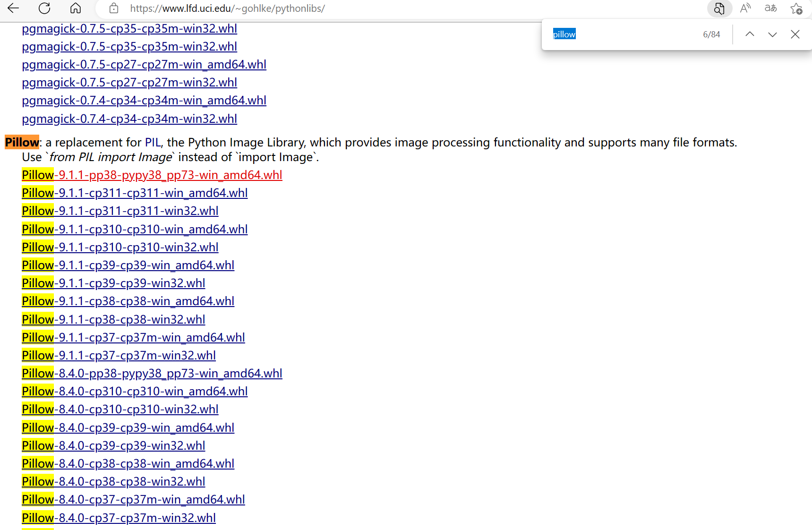
Task: Start Read Aloud from the address bar
Action: click(745, 8)
